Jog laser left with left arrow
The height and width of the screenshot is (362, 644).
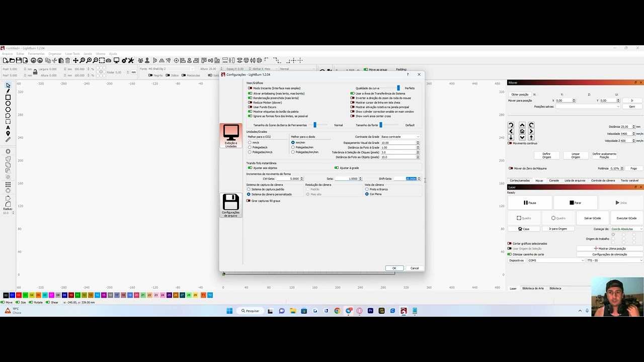tap(511, 131)
